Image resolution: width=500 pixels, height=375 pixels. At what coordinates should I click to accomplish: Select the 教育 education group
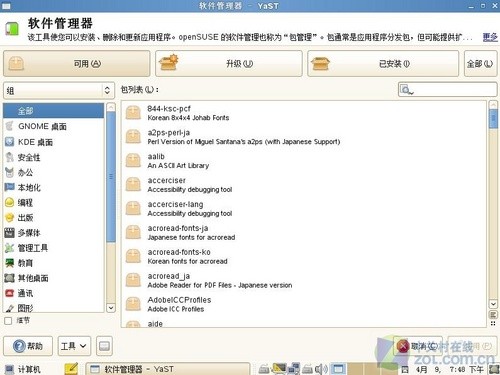click(53, 263)
